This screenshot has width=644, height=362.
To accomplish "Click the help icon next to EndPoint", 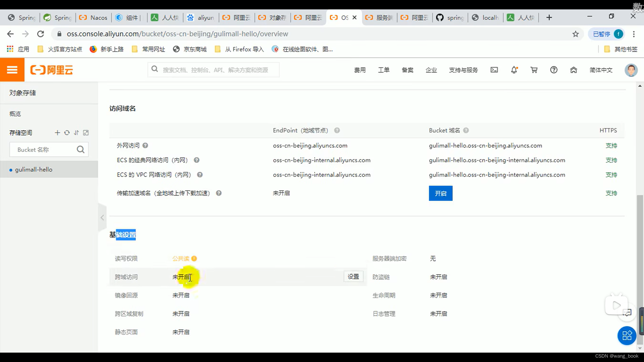I will pos(337,130).
